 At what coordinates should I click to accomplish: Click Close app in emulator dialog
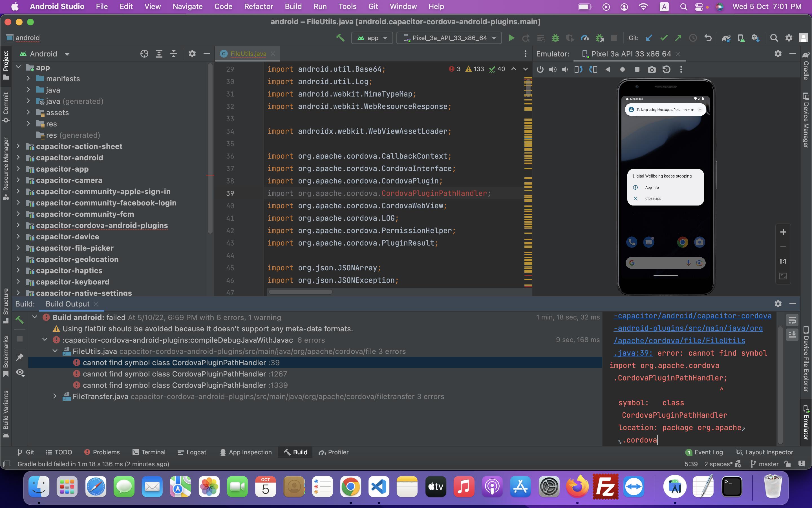click(653, 198)
